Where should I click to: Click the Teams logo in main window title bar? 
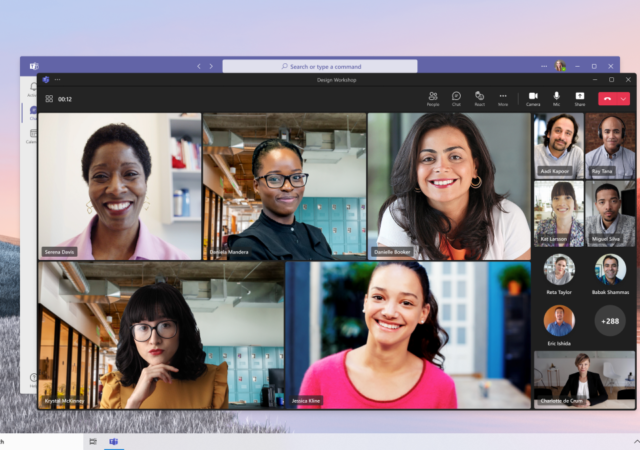click(34, 66)
